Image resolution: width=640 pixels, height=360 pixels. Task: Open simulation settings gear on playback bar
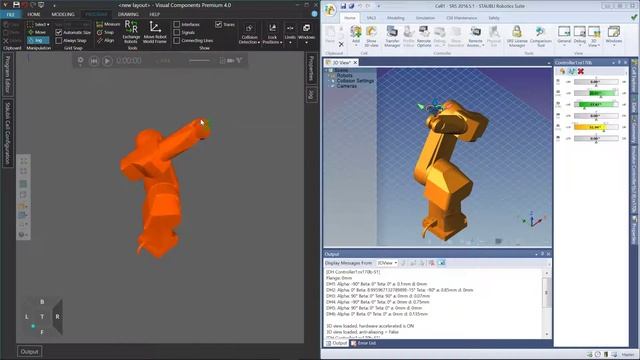80,60
